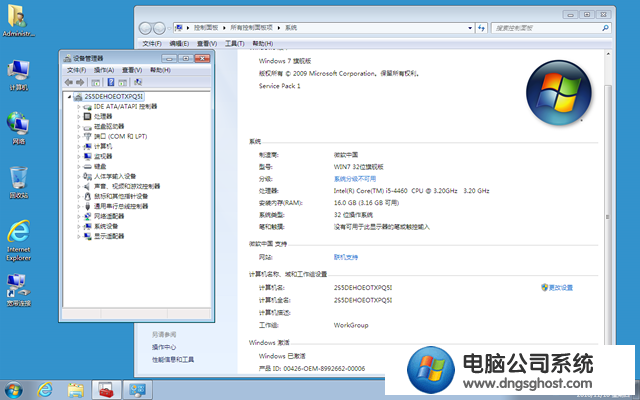Click the Help icon in Device Manager toolbar
The width and height of the screenshot is (640, 400).
click(x=111, y=82)
